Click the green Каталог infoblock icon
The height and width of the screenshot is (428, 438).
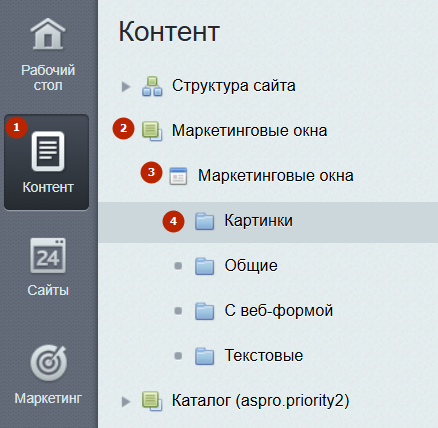click(x=152, y=401)
